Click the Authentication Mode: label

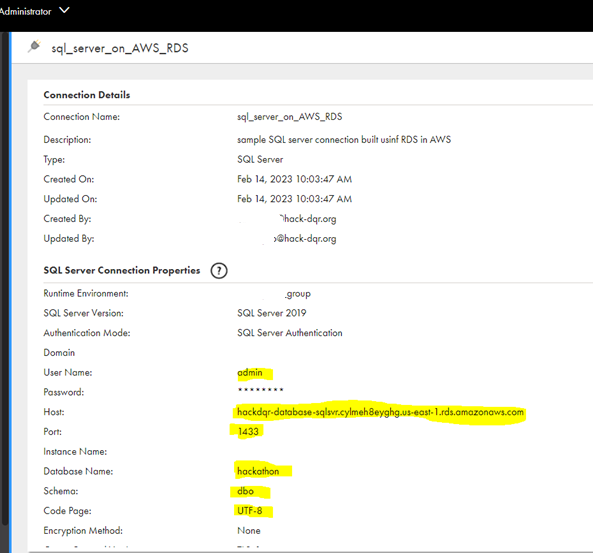pyautogui.click(x=87, y=333)
